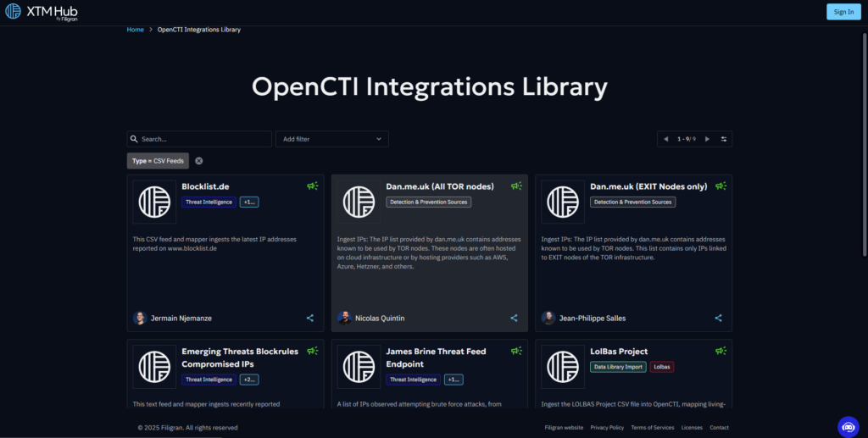868x438 pixels.
Task: Open the pagination settings sliders icon
Action: pos(724,139)
